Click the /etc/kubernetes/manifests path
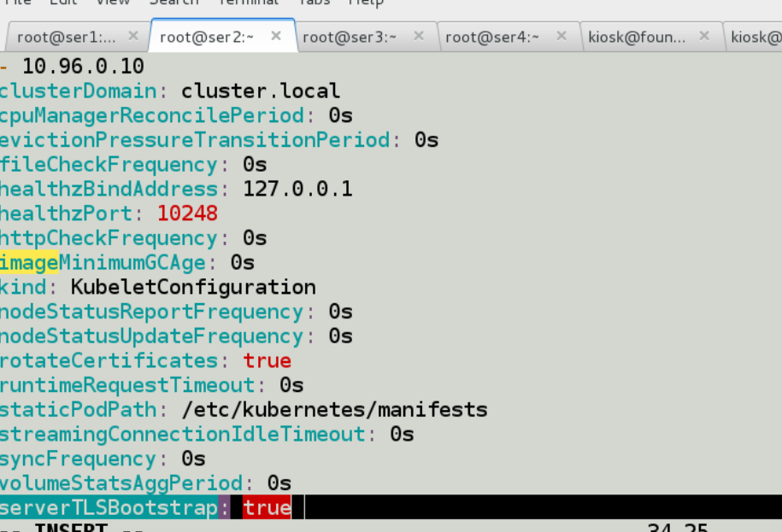This screenshot has height=532, width=782. pyautogui.click(x=335, y=410)
